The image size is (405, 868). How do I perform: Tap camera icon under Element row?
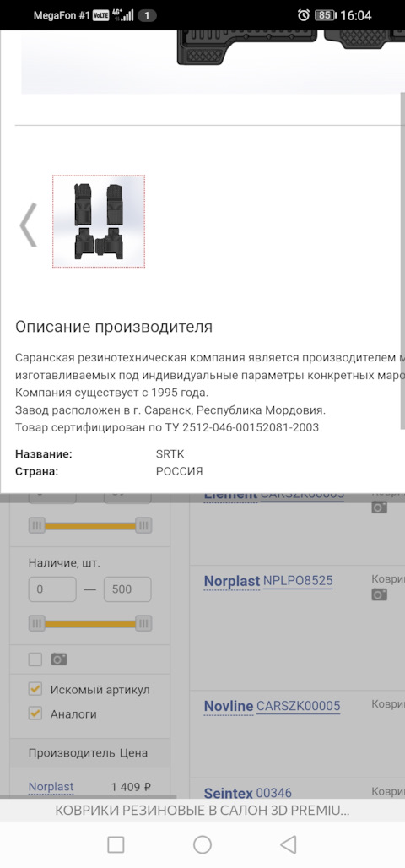click(x=380, y=507)
